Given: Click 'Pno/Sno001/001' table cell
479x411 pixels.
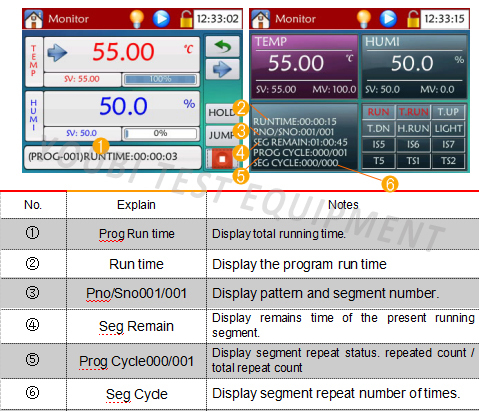Looking at the screenshot, I should tap(137, 294).
